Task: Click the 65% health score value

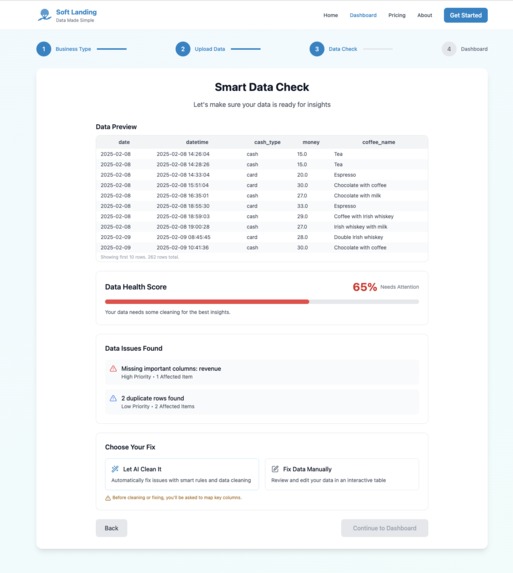Action: 365,287
